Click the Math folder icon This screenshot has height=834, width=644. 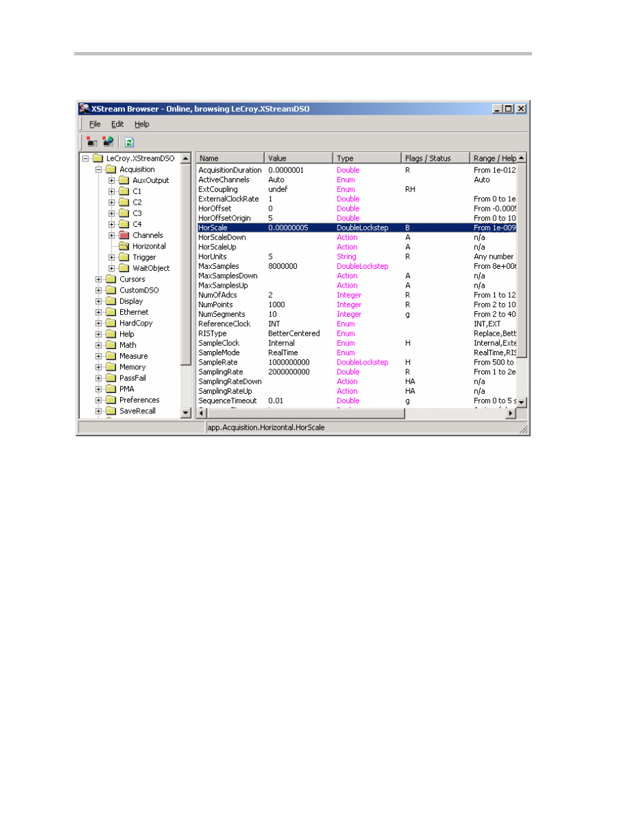tap(111, 345)
